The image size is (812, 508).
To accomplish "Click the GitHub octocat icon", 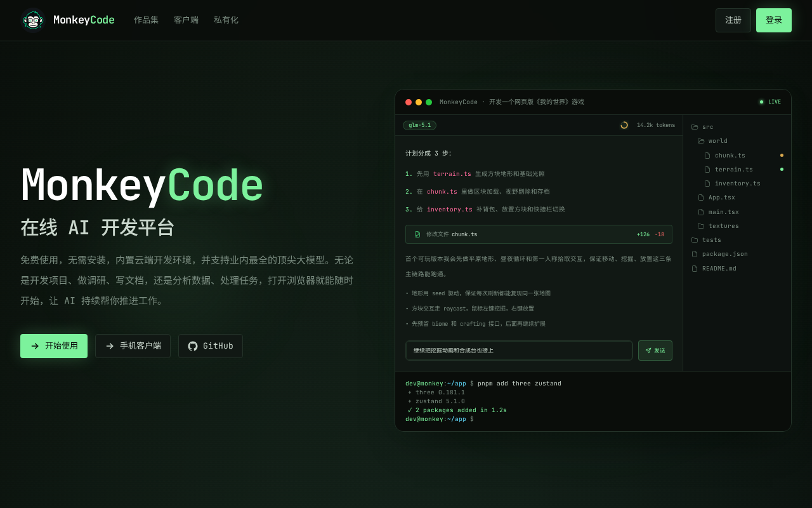I will point(193,346).
